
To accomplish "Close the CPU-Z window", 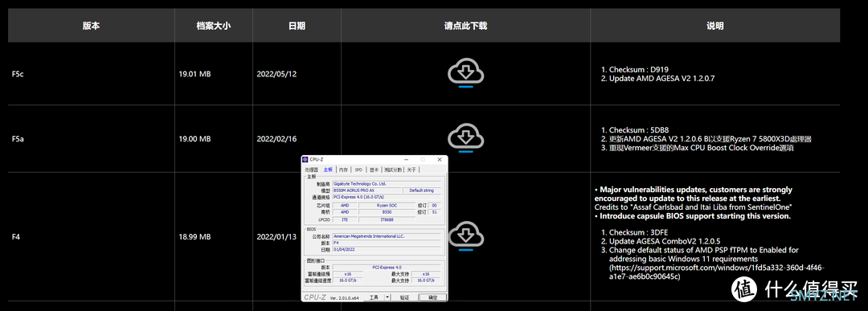I will click(x=440, y=159).
